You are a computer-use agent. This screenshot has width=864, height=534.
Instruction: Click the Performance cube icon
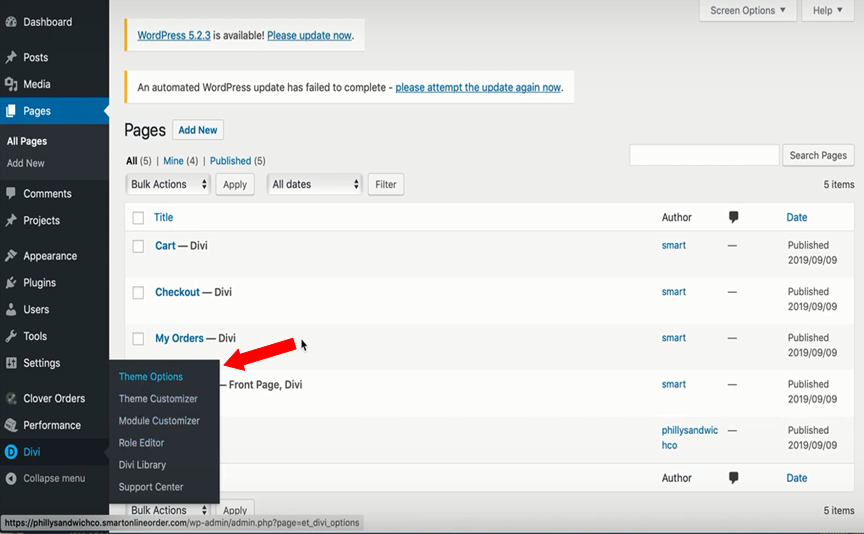[x=11, y=425]
